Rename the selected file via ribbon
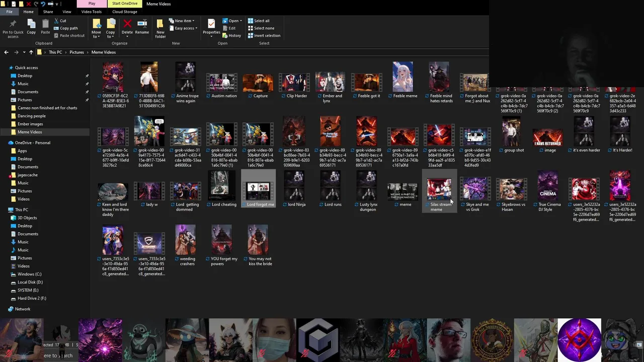The image size is (644, 362). click(x=142, y=27)
